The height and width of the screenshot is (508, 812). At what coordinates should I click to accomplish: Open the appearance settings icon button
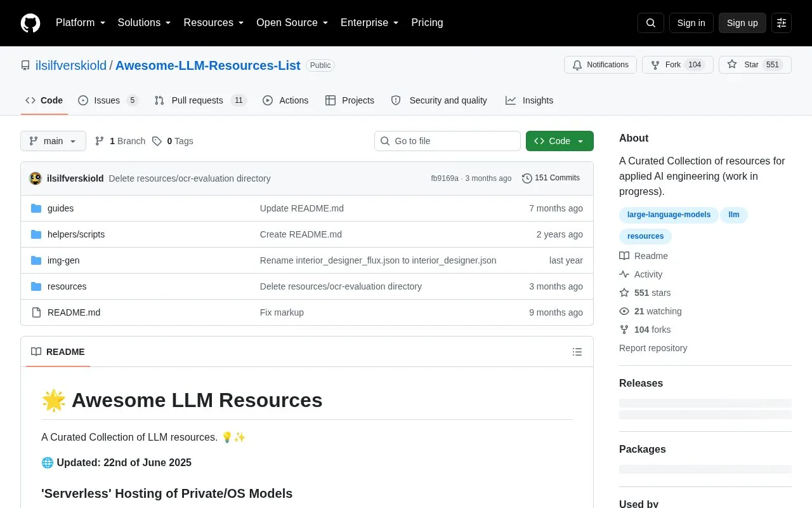(x=782, y=23)
